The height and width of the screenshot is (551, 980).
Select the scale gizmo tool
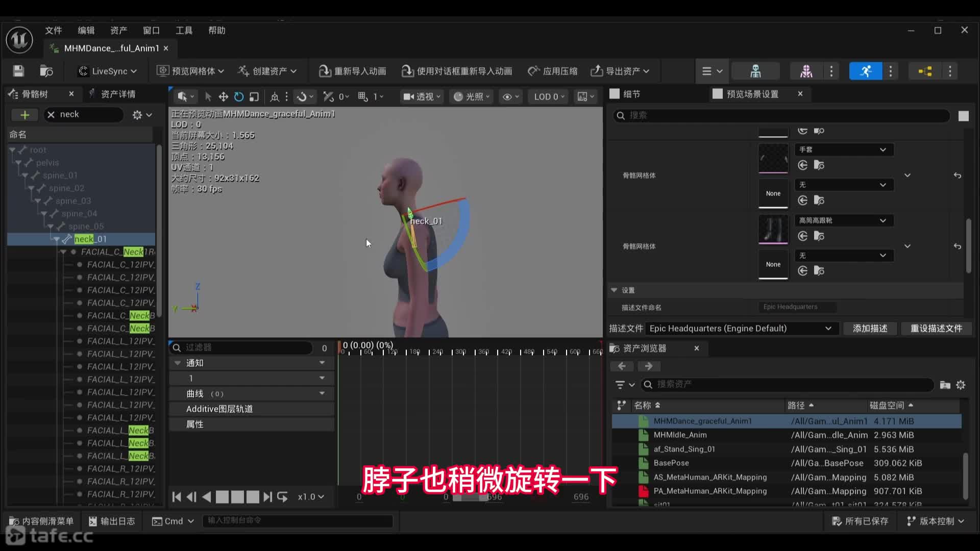tap(254, 97)
